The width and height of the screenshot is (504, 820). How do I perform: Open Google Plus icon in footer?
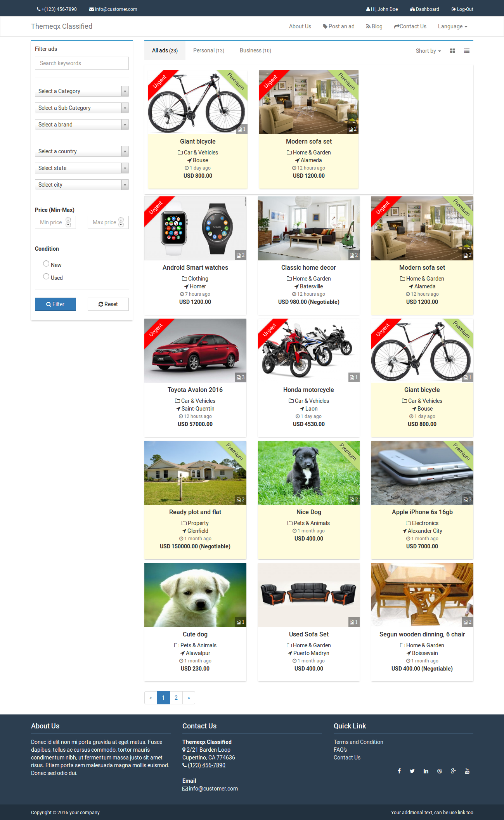[x=453, y=771]
